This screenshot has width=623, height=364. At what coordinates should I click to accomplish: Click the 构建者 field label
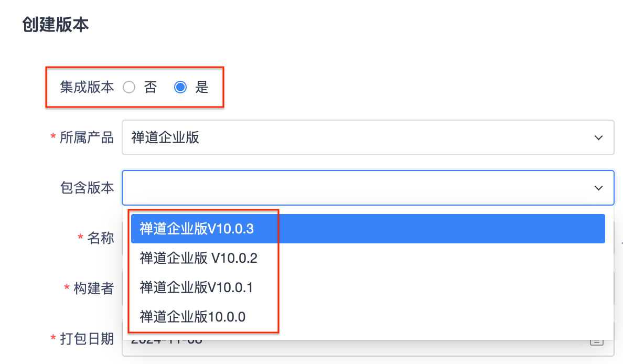[x=94, y=288]
